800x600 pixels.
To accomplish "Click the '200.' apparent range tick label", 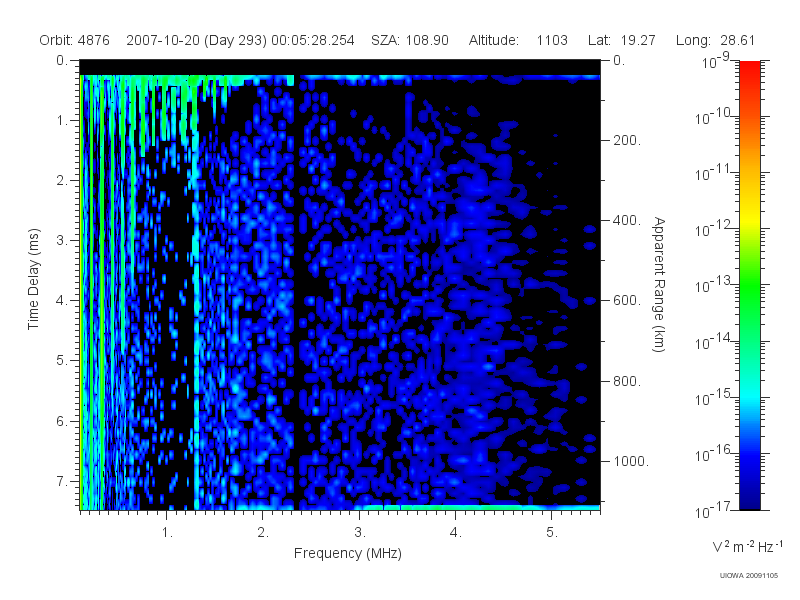I will [627, 140].
